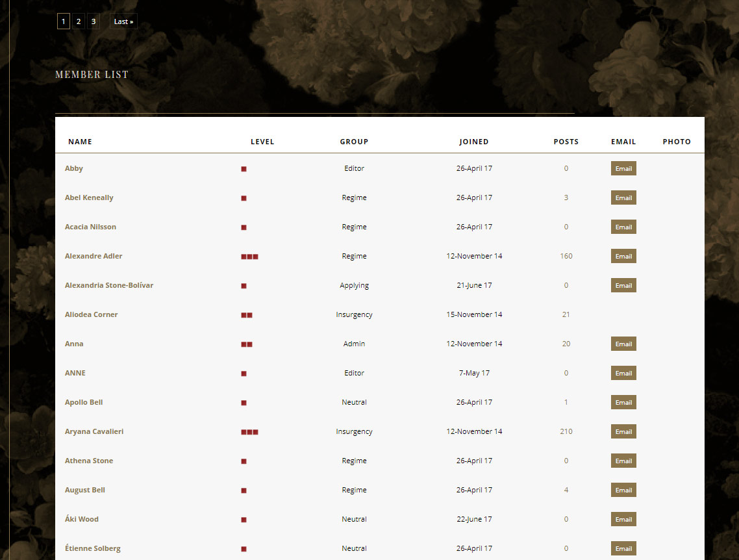Email Acacia Nilsson
The width and height of the screenshot is (739, 560).
click(623, 227)
